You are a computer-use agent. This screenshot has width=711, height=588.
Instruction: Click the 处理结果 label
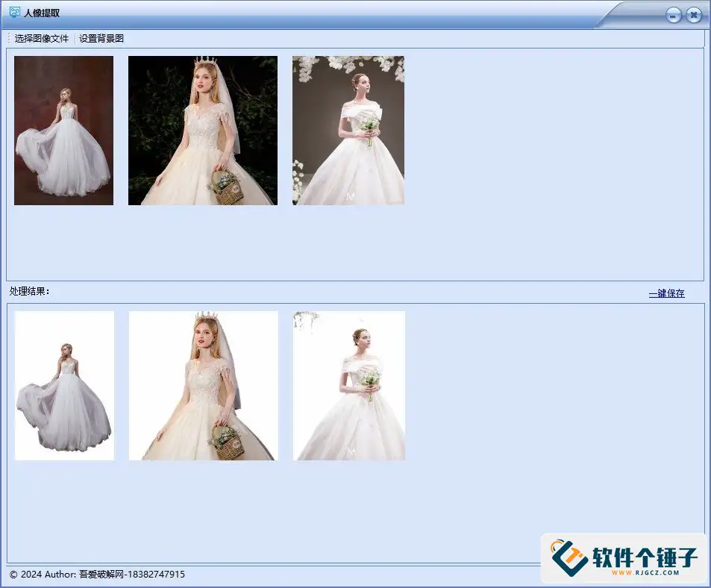tap(30, 292)
